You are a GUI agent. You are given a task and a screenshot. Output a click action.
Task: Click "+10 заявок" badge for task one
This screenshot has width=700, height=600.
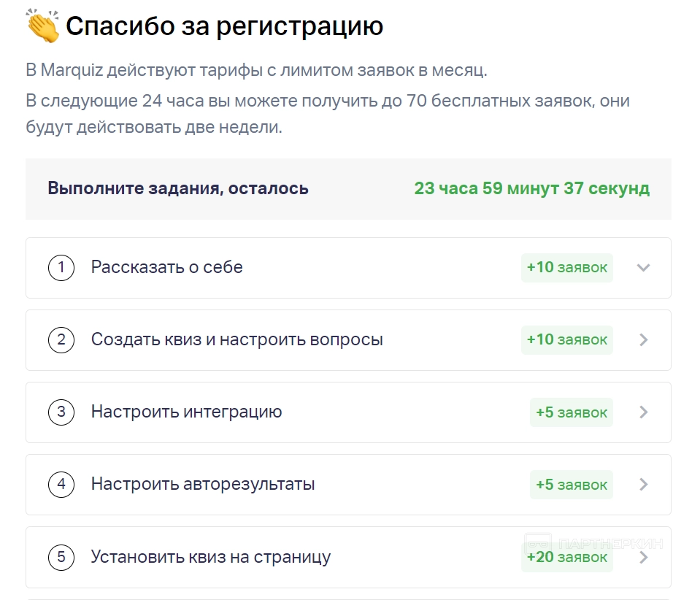pos(566,268)
